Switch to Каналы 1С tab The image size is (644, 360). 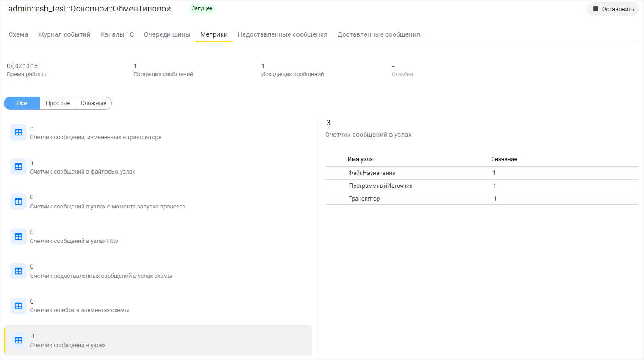point(117,34)
